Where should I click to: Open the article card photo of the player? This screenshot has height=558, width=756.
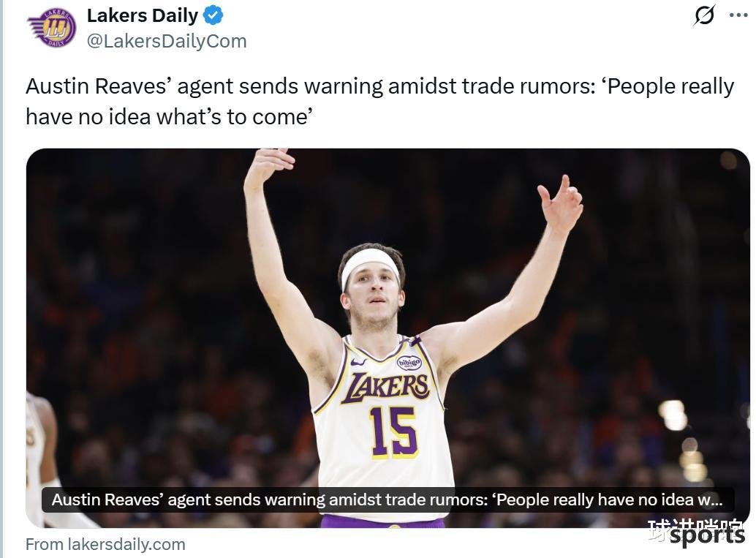point(388,338)
